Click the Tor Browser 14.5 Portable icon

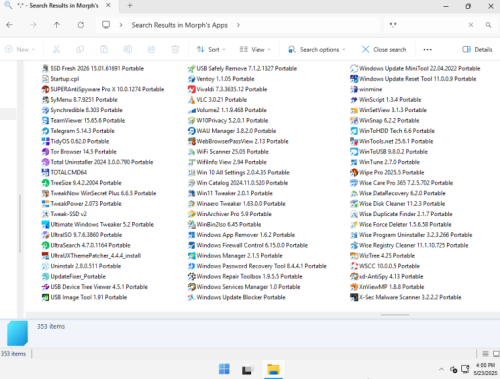(45, 152)
